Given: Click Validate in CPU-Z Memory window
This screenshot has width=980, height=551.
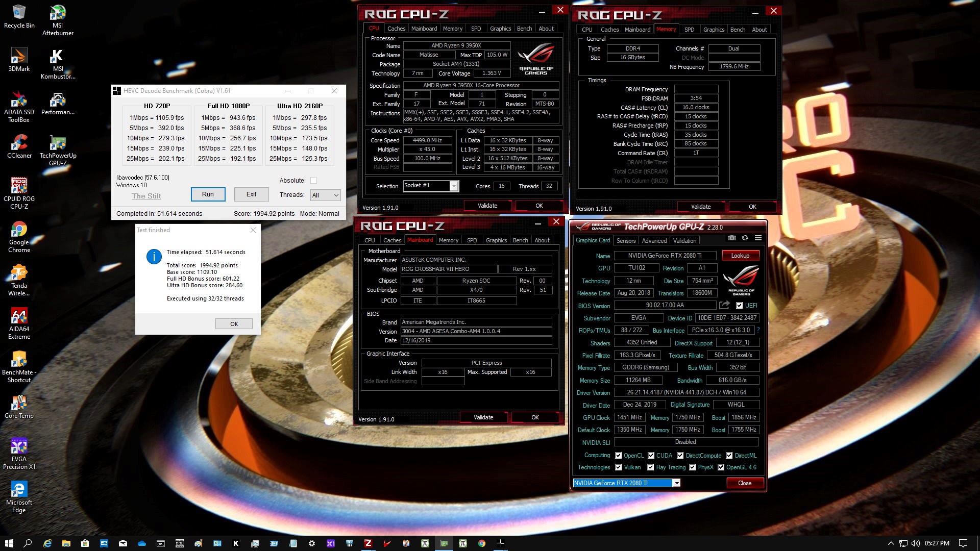Looking at the screenshot, I should point(701,207).
